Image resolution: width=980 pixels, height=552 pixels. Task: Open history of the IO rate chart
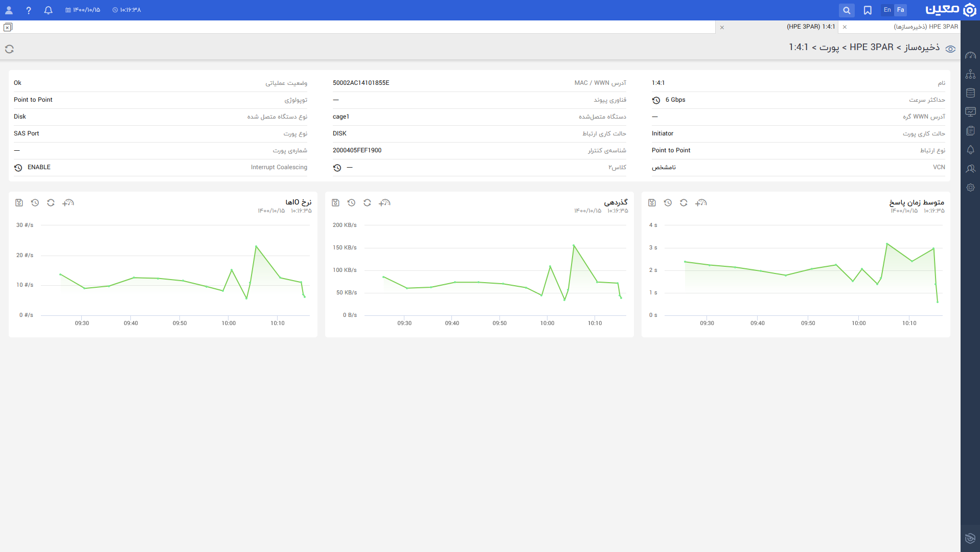[x=35, y=203]
